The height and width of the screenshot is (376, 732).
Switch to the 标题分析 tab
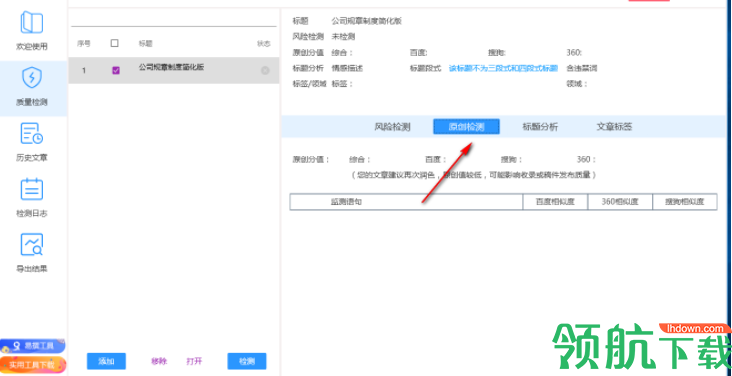[540, 127]
